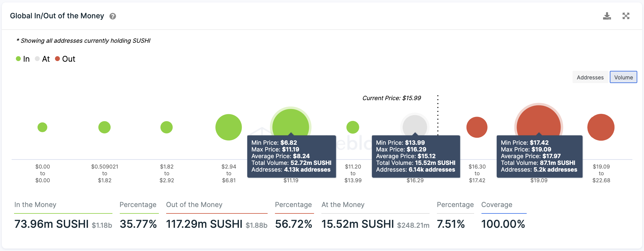The height and width of the screenshot is (251, 644).
Task: Open the help question-mark icon beside the title
Action: click(113, 16)
